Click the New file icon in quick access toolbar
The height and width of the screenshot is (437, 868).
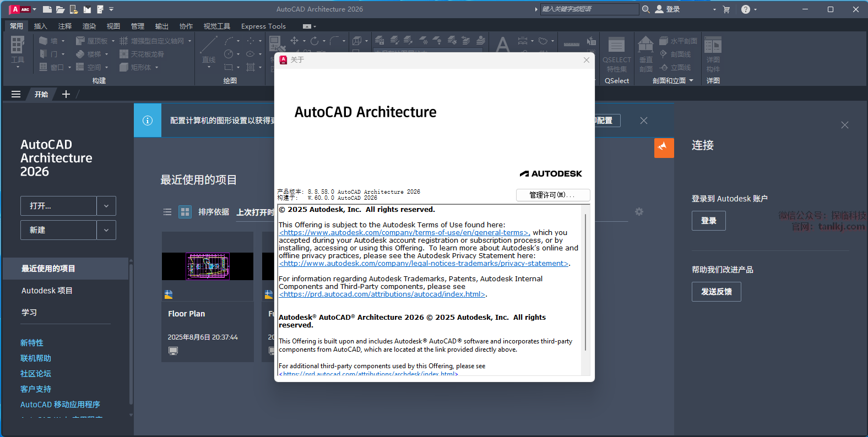[47, 9]
